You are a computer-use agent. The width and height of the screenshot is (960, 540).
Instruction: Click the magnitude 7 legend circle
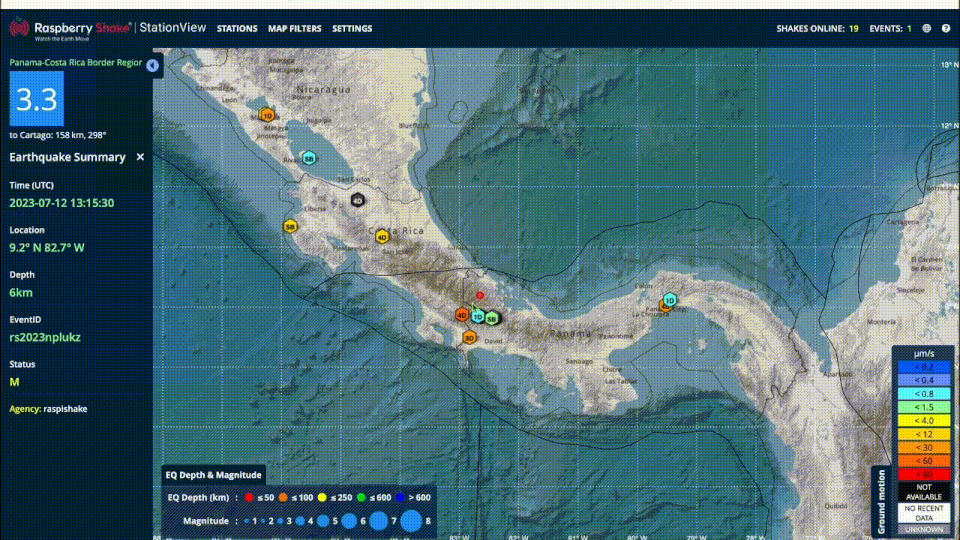point(378,521)
